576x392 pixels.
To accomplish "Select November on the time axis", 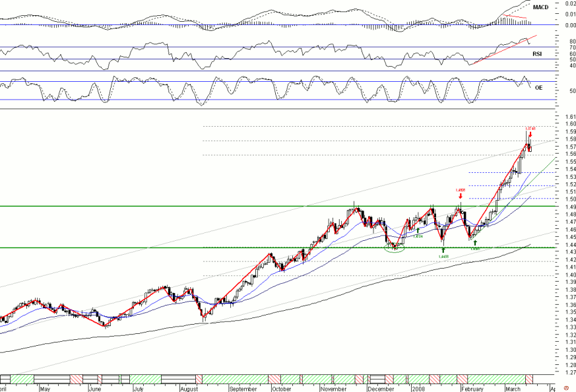I will coord(334,389).
